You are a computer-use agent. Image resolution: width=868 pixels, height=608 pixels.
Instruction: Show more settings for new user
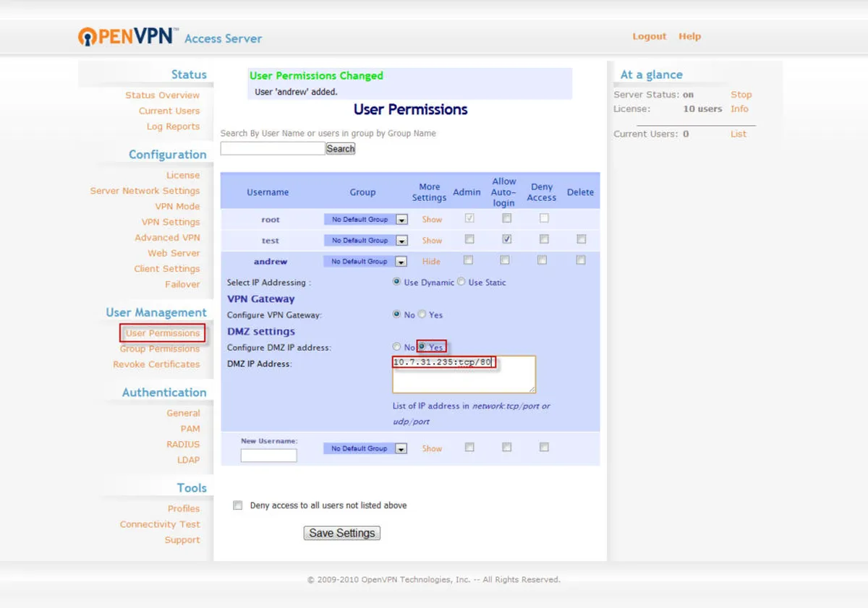click(x=432, y=449)
